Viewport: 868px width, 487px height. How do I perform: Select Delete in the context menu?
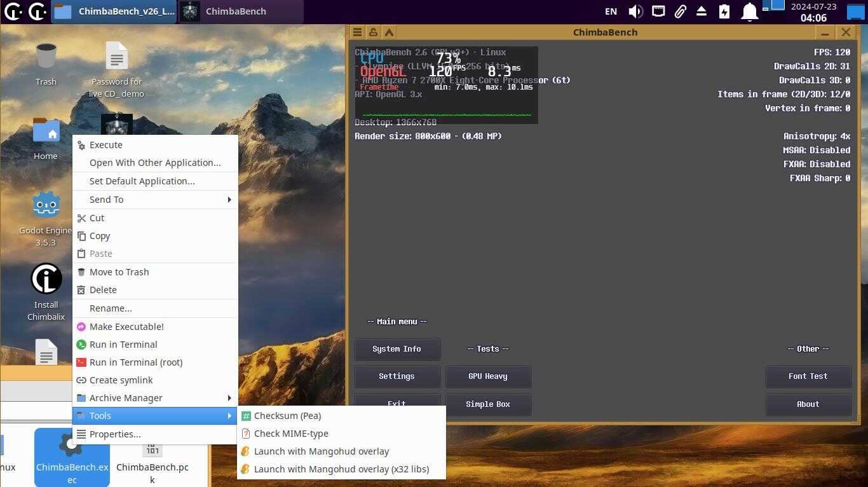pos(155,290)
